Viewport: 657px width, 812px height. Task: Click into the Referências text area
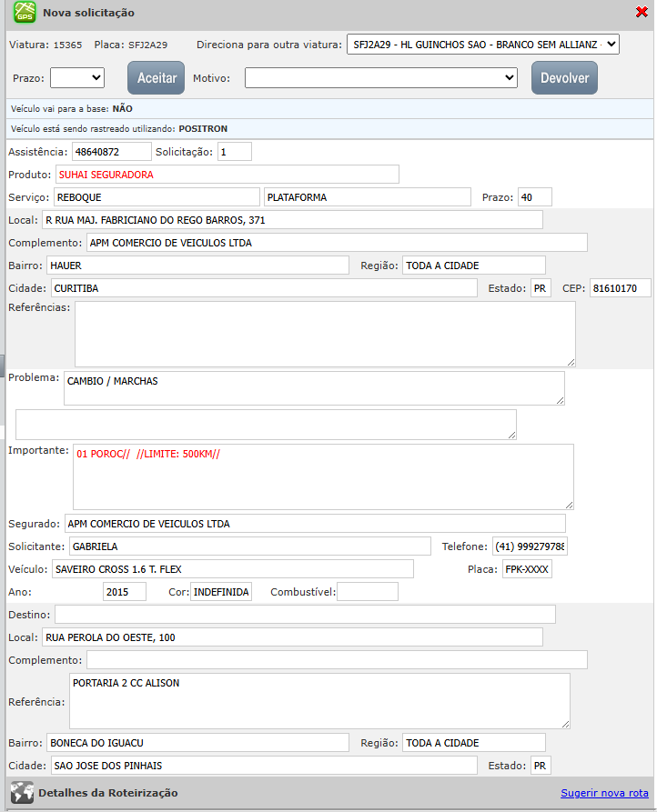pos(325,334)
